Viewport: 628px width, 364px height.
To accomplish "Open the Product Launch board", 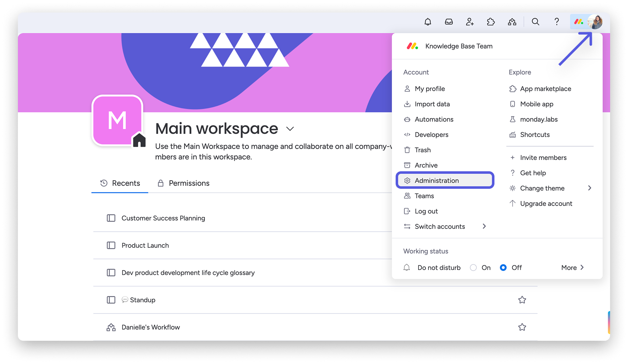I will [145, 245].
